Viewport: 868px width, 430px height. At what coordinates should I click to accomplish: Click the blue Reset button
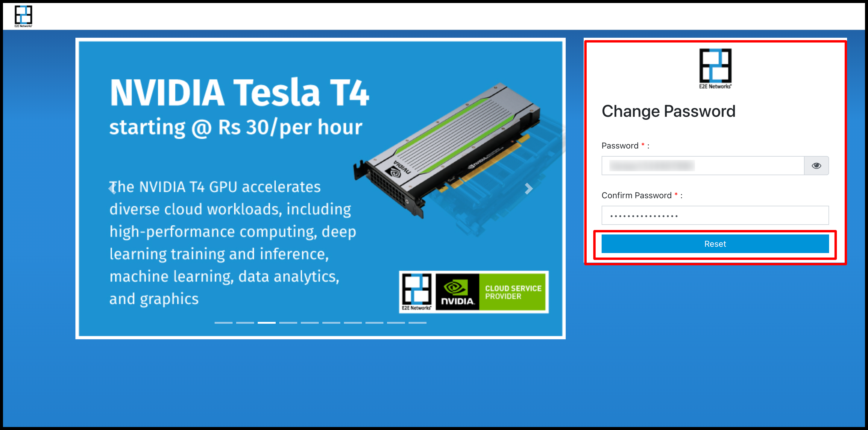click(x=715, y=244)
